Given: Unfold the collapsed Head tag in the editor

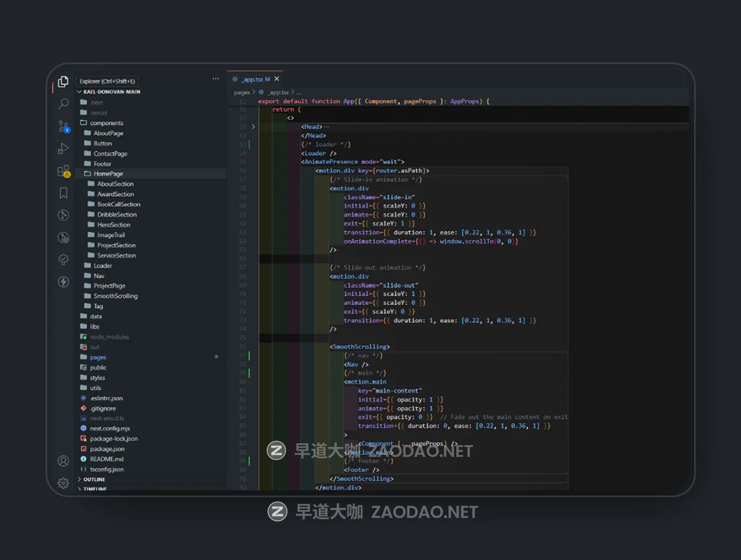Looking at the screenshot, I should pos(253,127).
